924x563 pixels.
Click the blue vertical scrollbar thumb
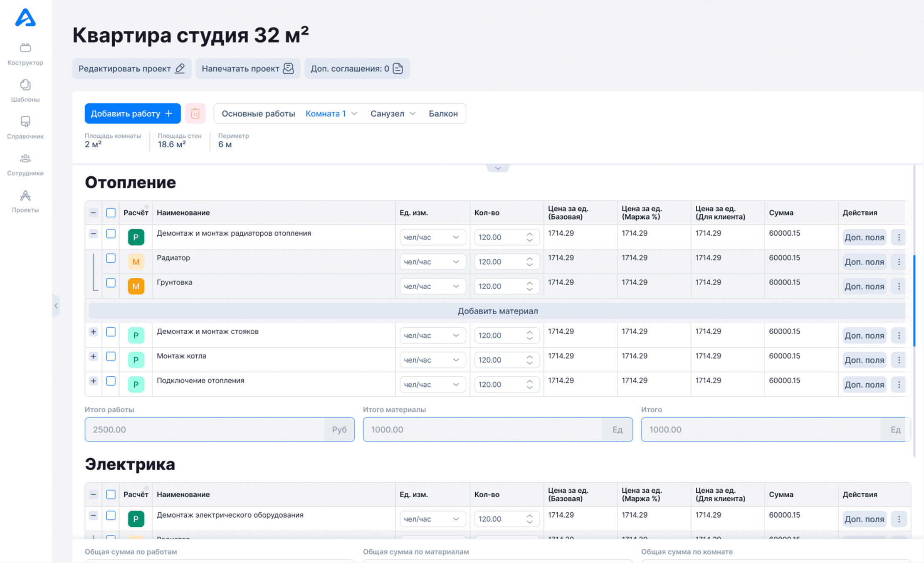pos(914,300)
